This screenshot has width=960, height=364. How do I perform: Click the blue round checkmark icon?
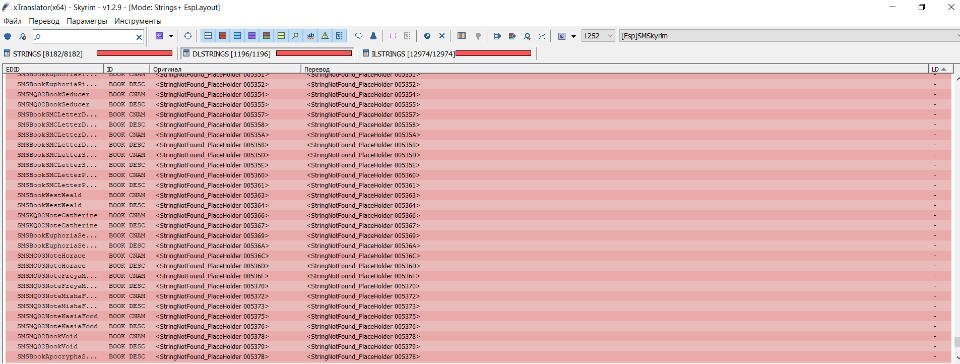click(x=427, y=36)
